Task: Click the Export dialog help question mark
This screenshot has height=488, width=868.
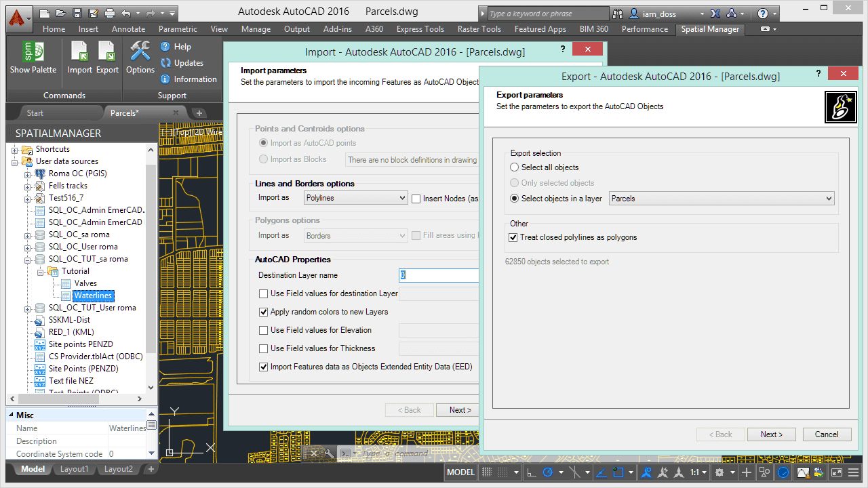Action: [x=818, y=73]
